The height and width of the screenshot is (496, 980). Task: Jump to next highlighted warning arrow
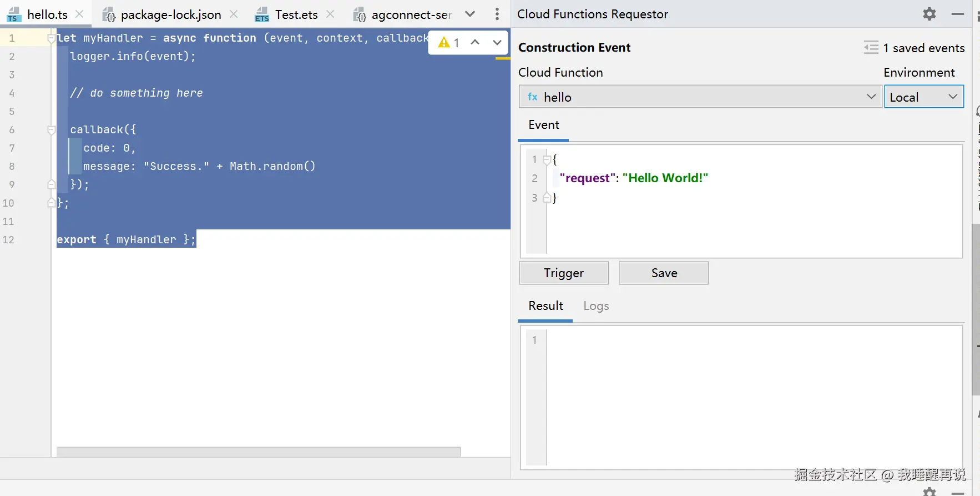tap(497, 42)
